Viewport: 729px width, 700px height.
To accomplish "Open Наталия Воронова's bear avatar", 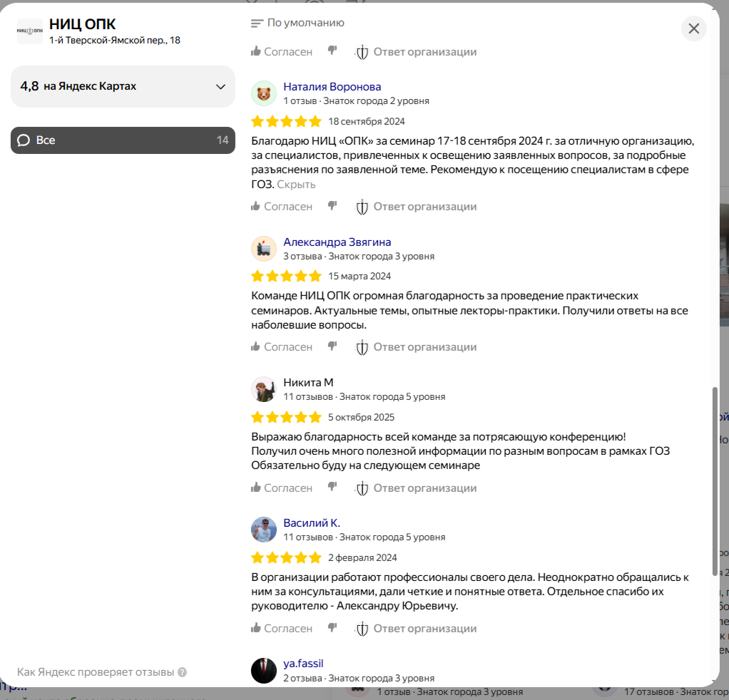I will click(264, 93).
